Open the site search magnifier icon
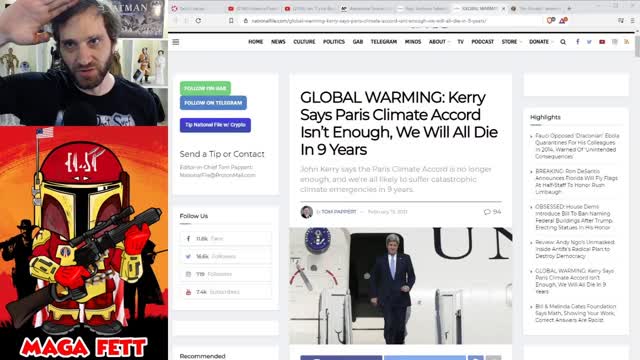 click(563, 42)
